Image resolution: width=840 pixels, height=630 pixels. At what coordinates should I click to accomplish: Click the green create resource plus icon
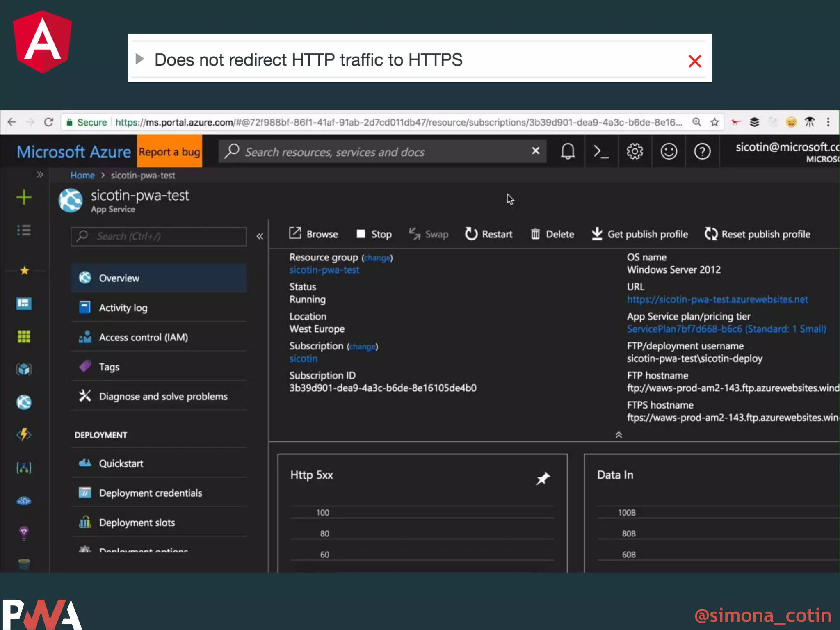coord(24,197)
